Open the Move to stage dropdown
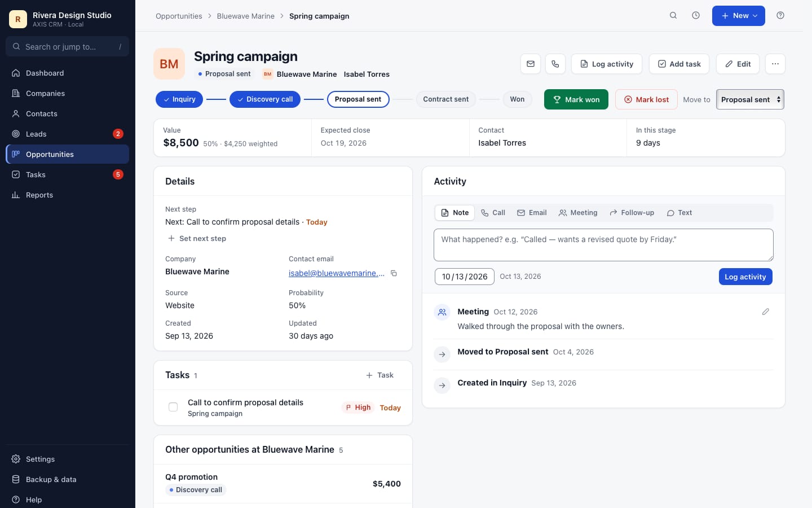This screenshot has width=812, height=508. click(x=750, y=99)
